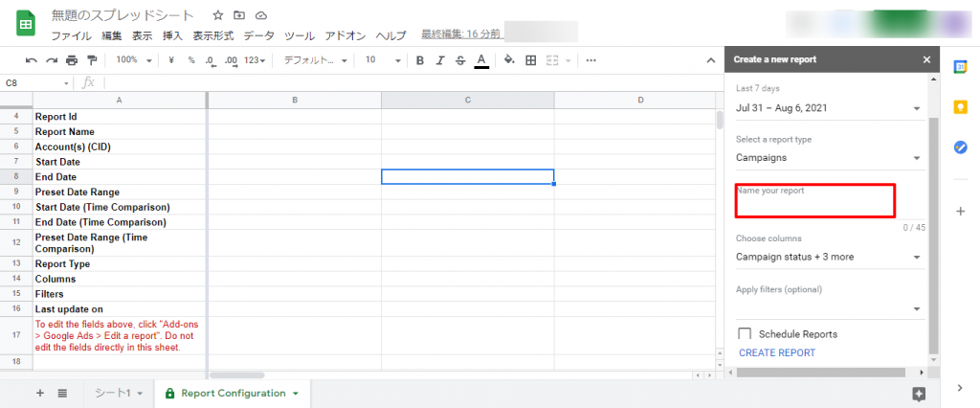This screenshot has width=980, height=408.
Task: Click the undo arrow icon
Action: 32,60
